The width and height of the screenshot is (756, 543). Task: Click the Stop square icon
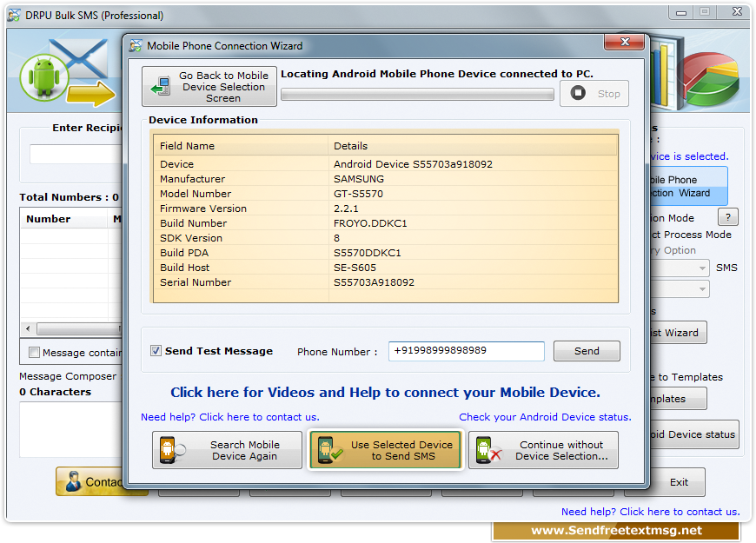click(578, 93)
